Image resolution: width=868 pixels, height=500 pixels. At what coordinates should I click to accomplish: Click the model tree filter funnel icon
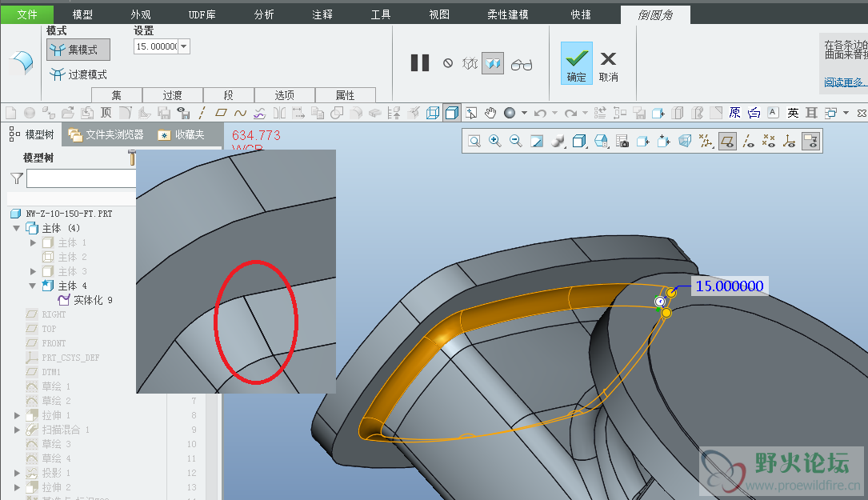point(17,178)
